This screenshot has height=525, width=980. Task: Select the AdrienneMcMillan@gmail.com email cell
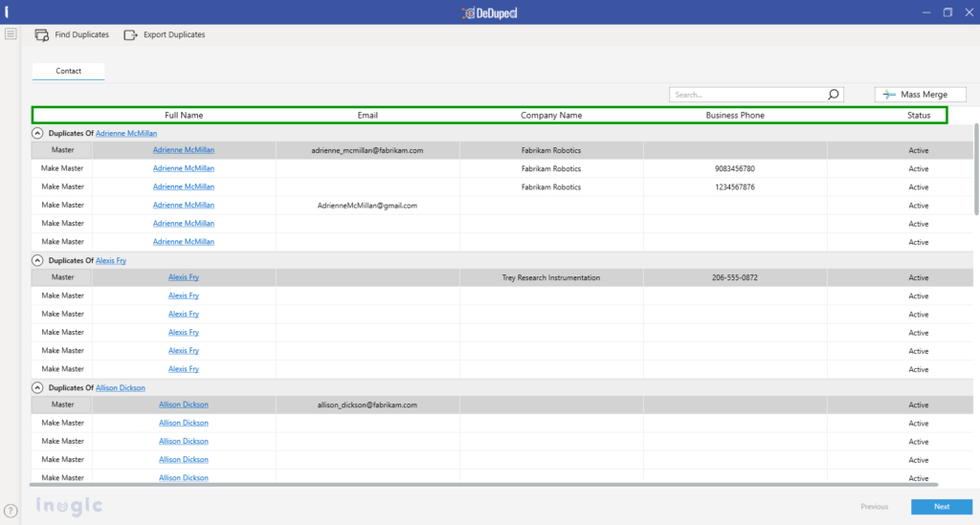(x=367, y=206)
